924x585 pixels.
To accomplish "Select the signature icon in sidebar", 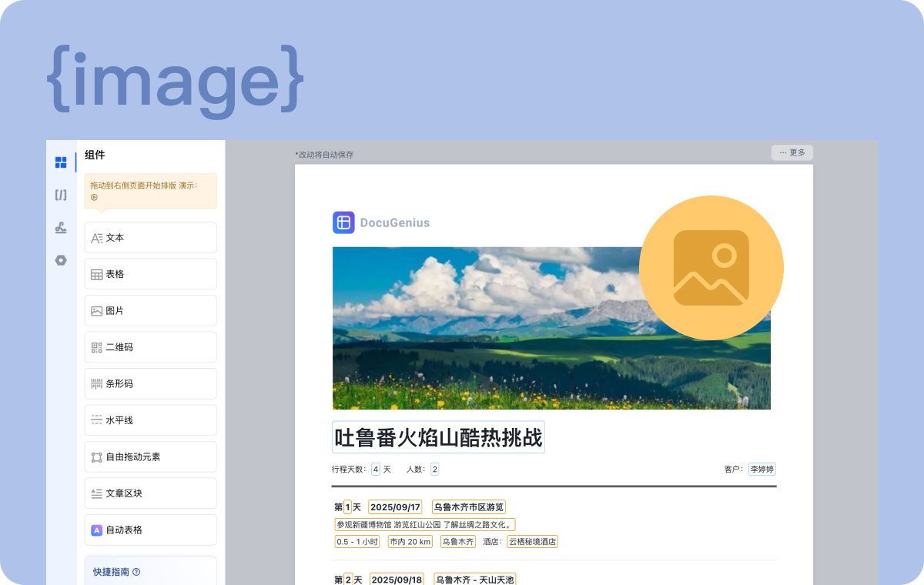I will pos(61,228).
